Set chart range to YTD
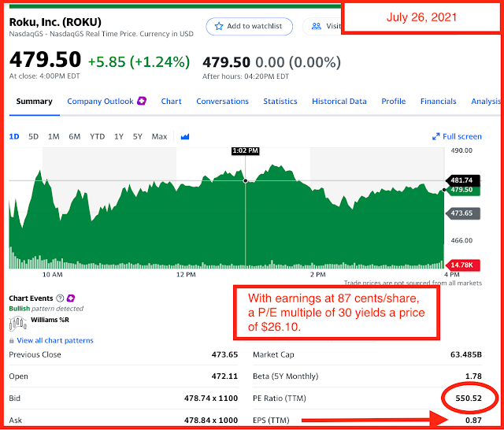This screenshot has height=430, width=504. click(x=98, y=136)
